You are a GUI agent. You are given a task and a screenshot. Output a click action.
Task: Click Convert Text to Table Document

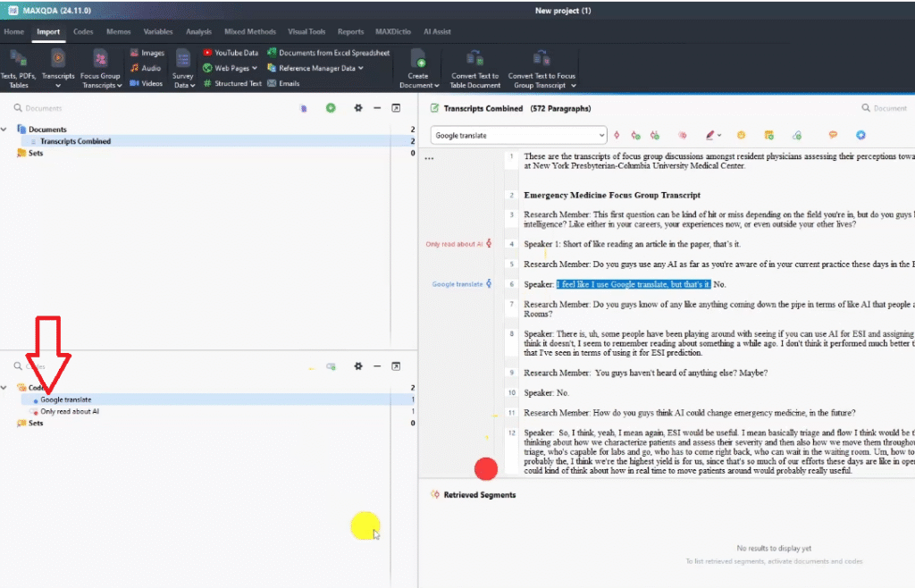(474, 67)
